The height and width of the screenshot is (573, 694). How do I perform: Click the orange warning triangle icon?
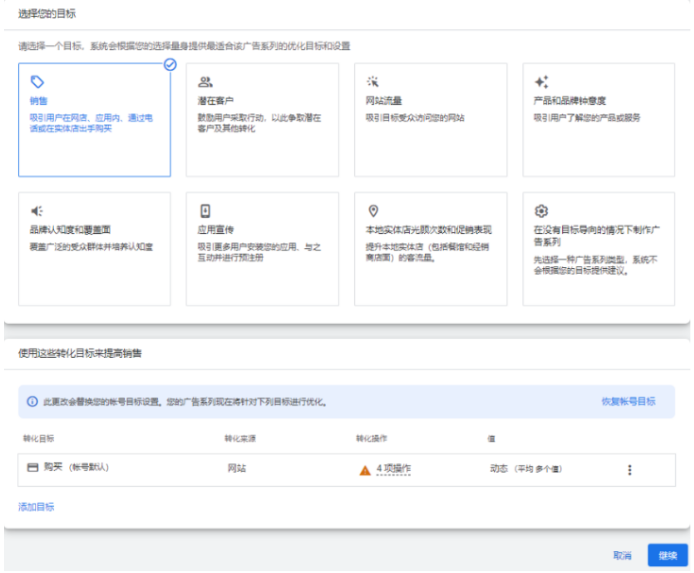(x=365, y=470)
